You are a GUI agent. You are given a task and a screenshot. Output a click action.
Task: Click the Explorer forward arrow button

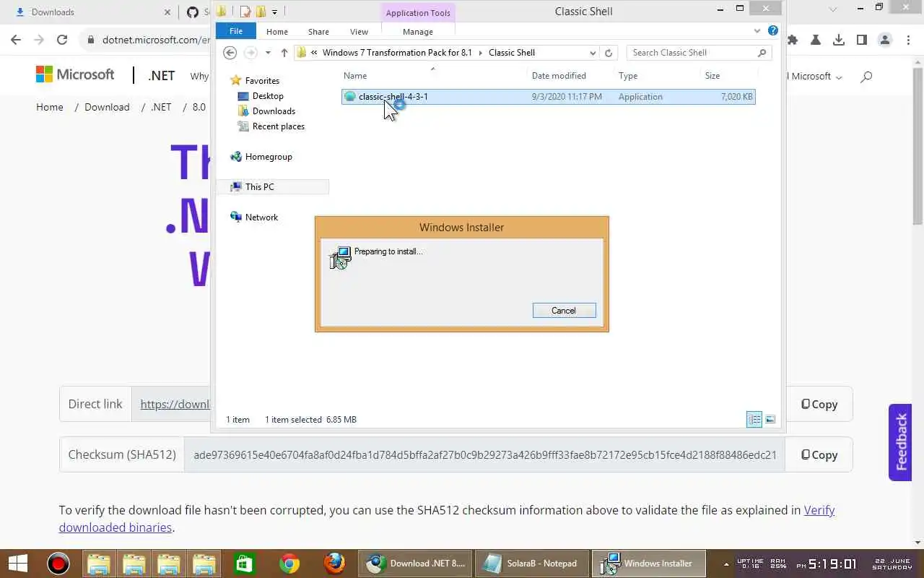[250, 53]
